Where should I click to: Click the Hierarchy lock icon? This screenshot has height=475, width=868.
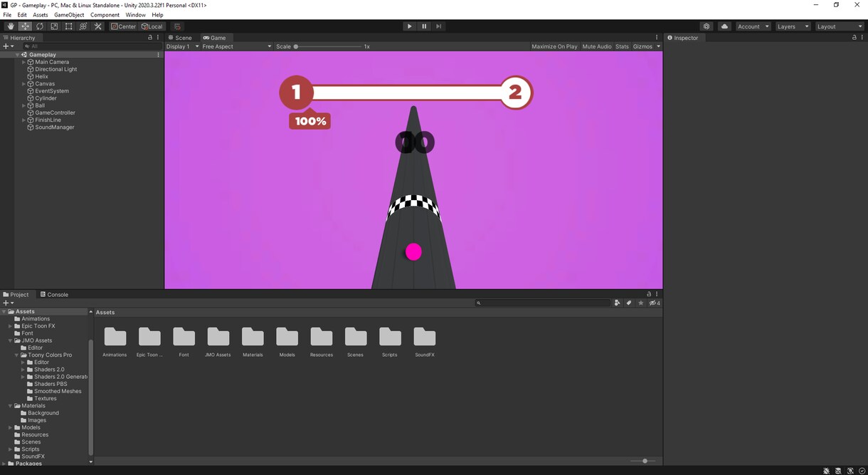[x=150, y=38]
